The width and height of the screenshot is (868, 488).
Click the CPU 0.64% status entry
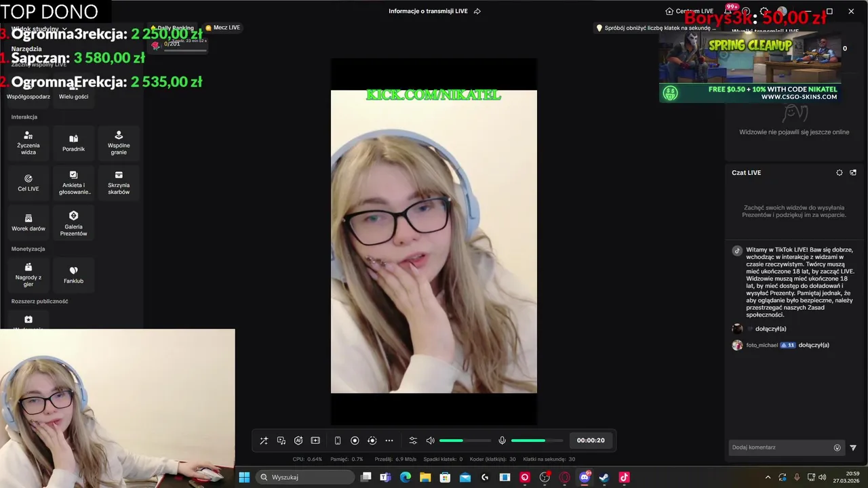307,460
